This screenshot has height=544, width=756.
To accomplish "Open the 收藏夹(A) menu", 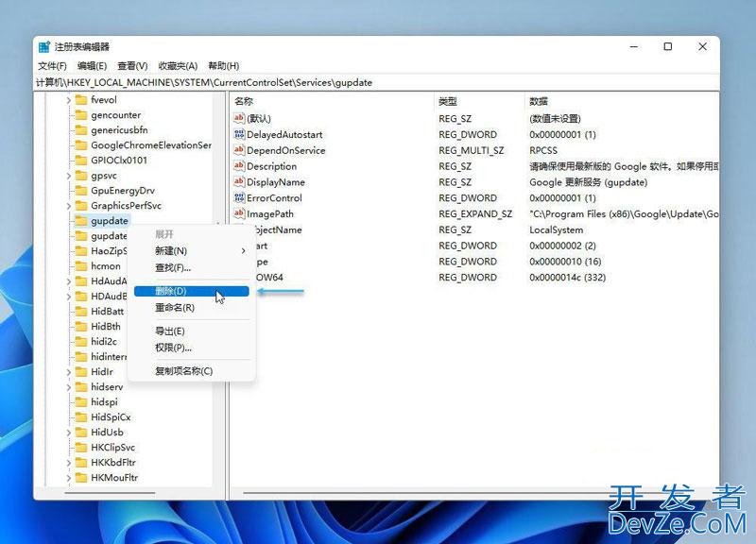I will [178, 66].
